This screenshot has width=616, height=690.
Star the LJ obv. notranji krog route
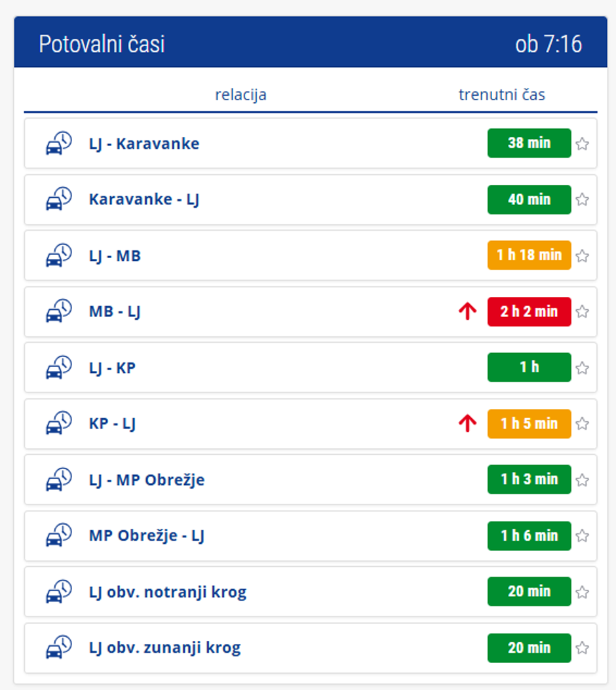(x=582, y=592)
